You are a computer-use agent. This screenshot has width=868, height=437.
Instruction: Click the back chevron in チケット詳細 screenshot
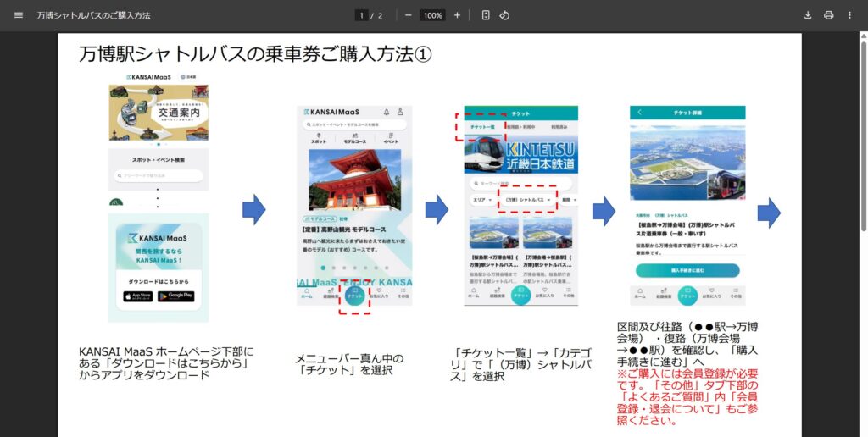click(x=640, y=113)
